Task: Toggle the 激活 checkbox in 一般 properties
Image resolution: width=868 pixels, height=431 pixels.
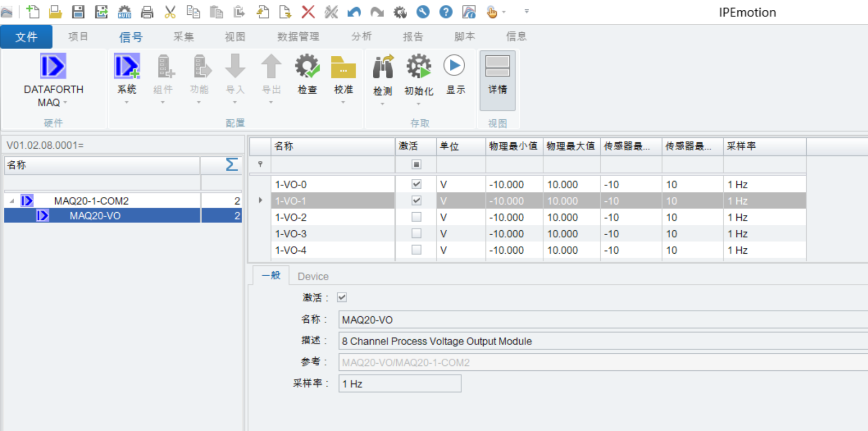Action: (x=342, y=298)
